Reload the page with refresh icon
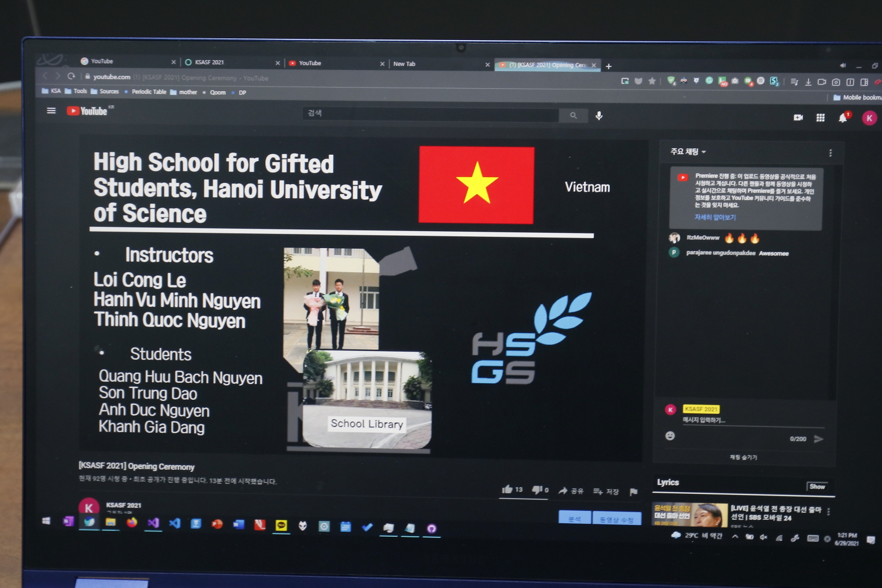Screen dimensions: 882x588 tap(71, 76)
